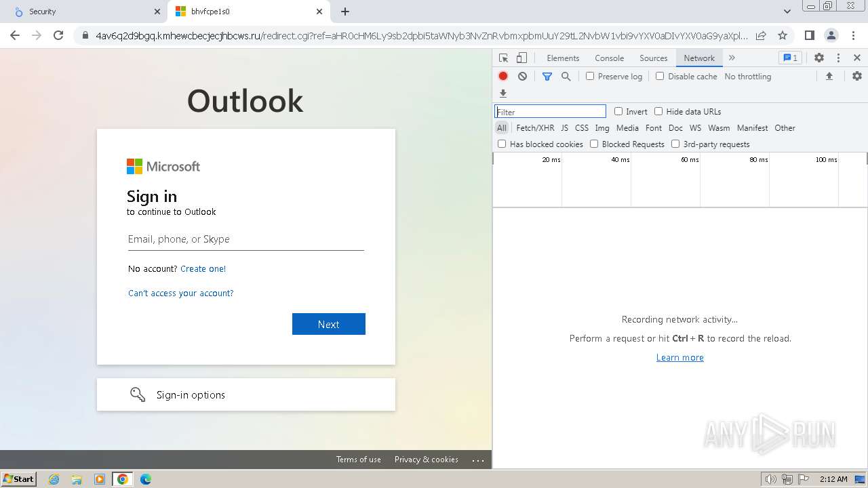868x488 pixels.
Task: Check Hide data URLs checkbox
Action: pyautogui.click(x=658, y=111)
